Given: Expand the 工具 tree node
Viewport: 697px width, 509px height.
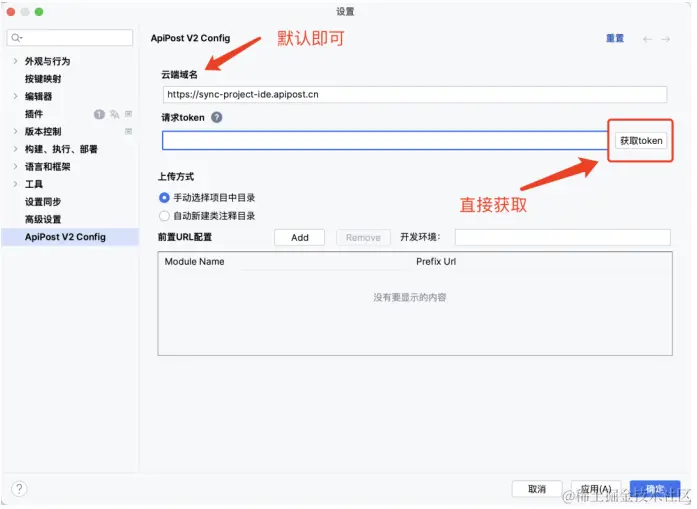Looking at the screenshot, I should pos(16,185).
